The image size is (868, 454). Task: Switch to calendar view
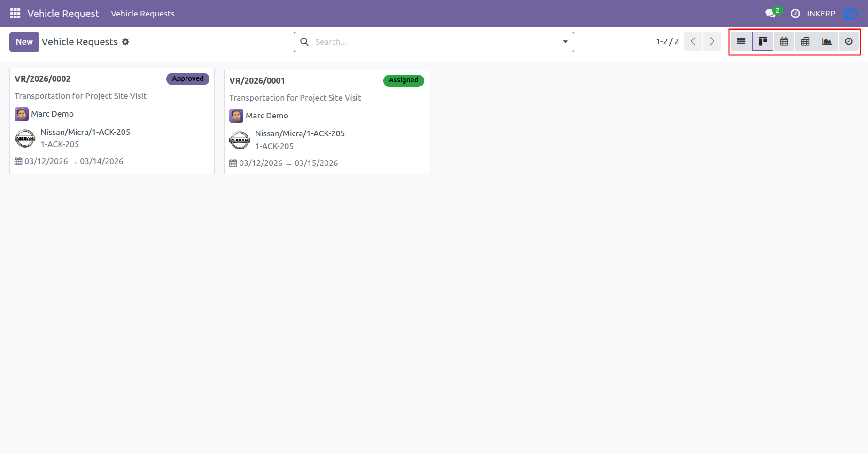784,42
